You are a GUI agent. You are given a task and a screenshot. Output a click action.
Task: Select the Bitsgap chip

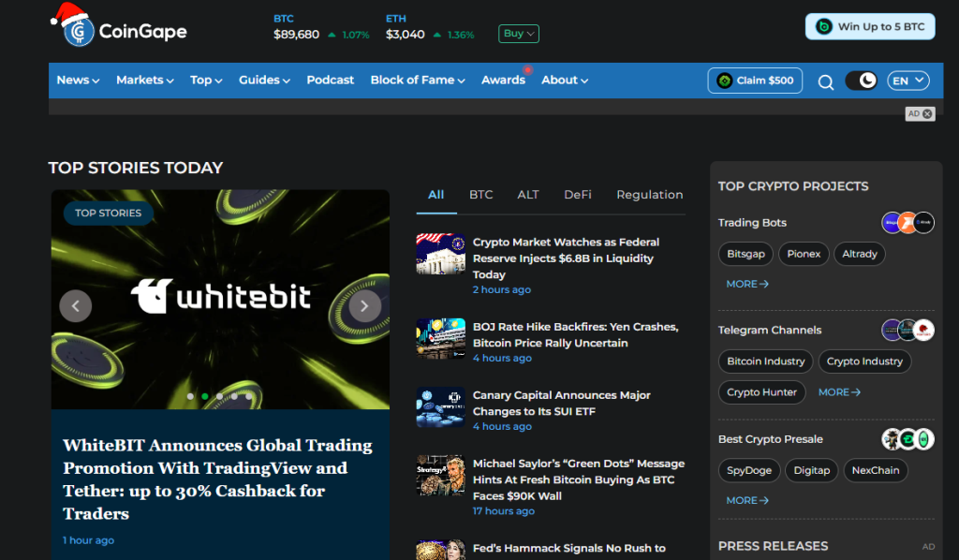tap(745, 254)
